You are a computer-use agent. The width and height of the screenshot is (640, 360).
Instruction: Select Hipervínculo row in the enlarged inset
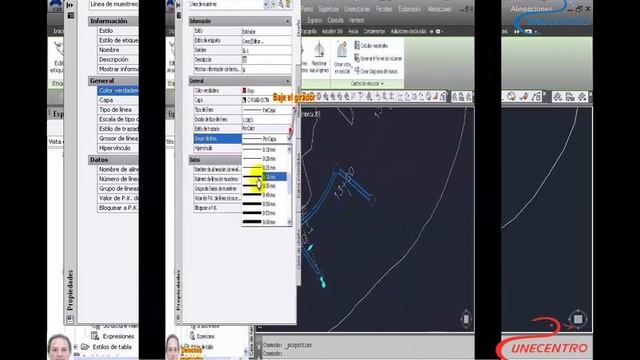coord(118,148)
